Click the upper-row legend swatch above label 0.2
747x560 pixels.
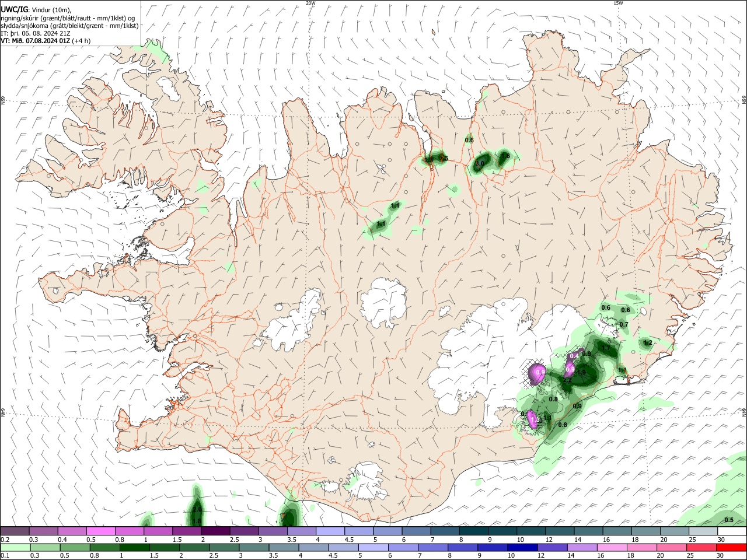point(15,531)
